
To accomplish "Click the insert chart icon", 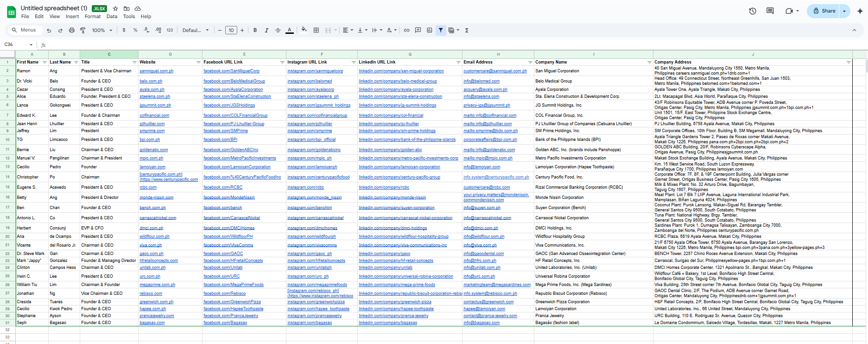I will pos(430,30).
